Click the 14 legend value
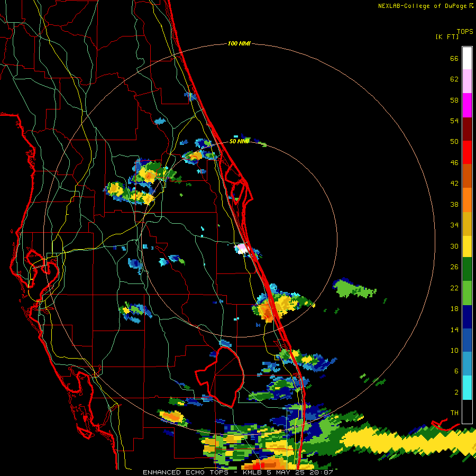Screen dimensions: 476x476 click(x=454, y=329)
